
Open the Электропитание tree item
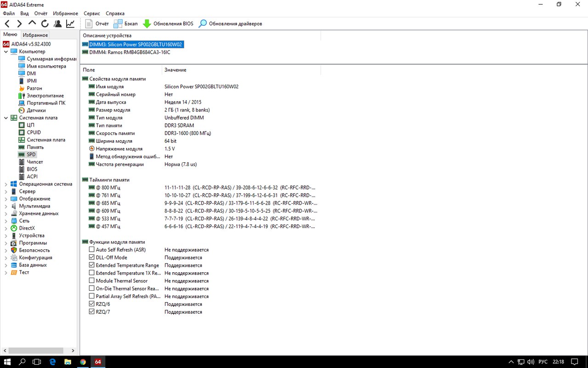click(41, 96)
